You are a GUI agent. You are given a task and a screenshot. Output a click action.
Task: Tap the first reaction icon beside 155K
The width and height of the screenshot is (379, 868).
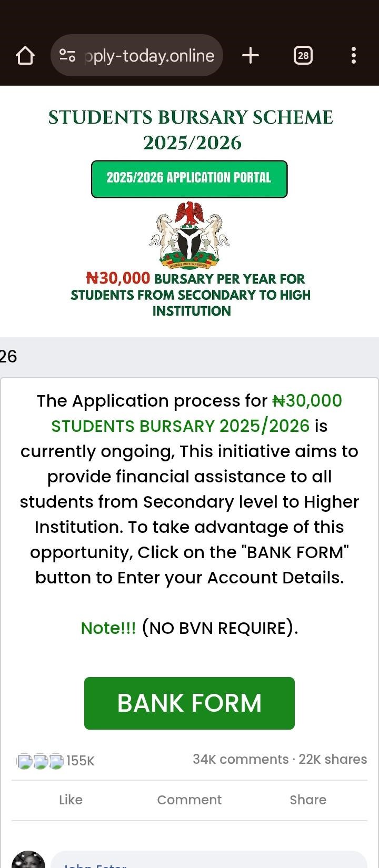(24, 761)
